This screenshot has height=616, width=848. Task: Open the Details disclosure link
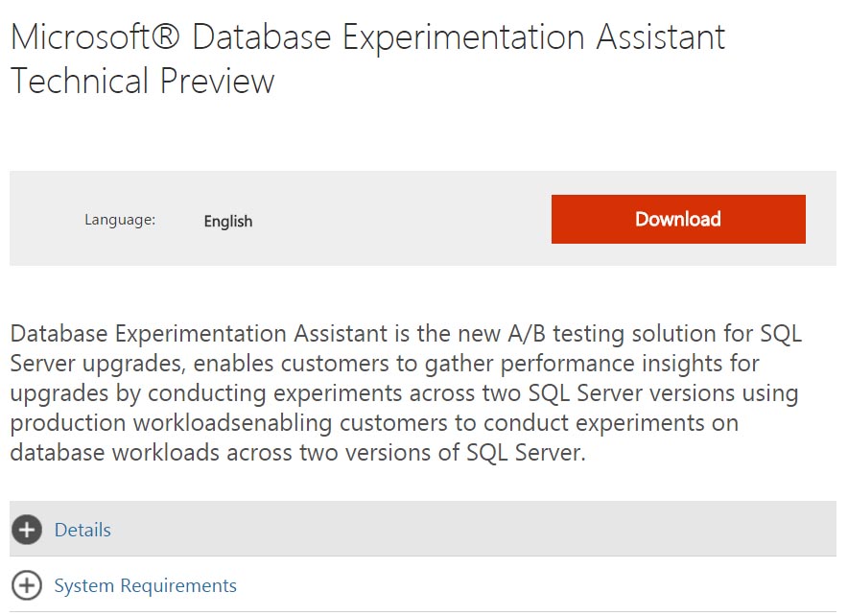point(83,529)
